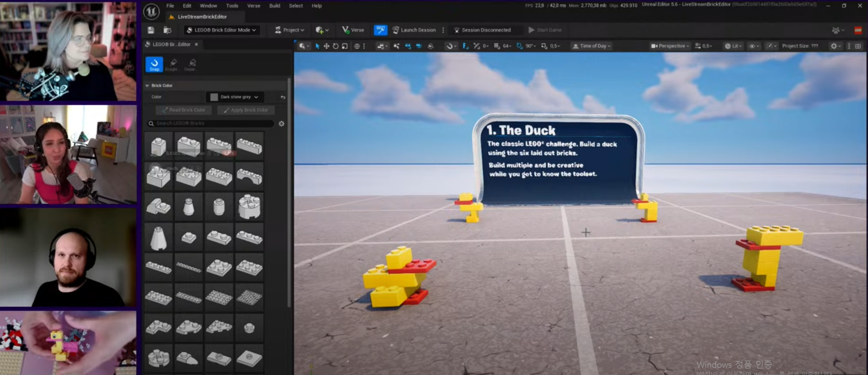Open the Verse menu in the menu bar
868x375 pixels.
click(x=254, y=6)
